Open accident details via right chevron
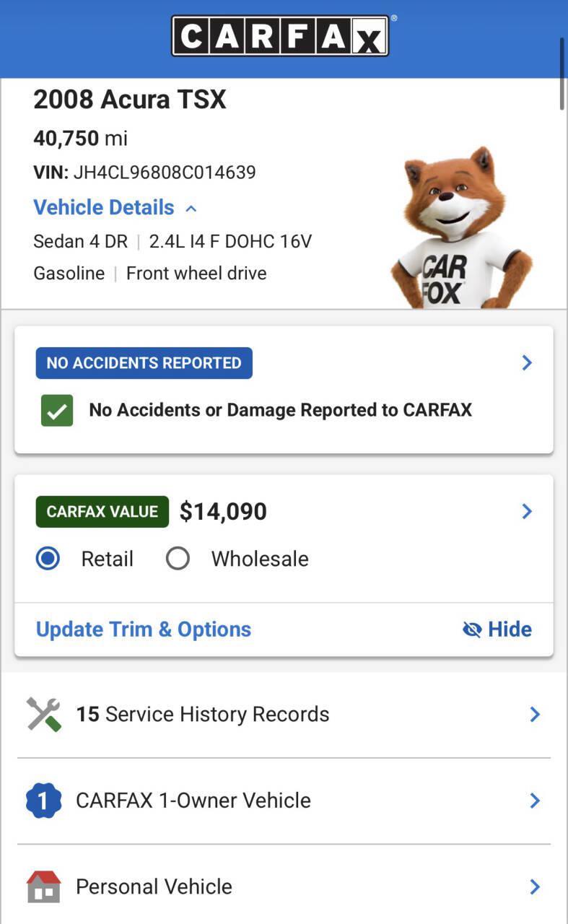 click(527, 362)
